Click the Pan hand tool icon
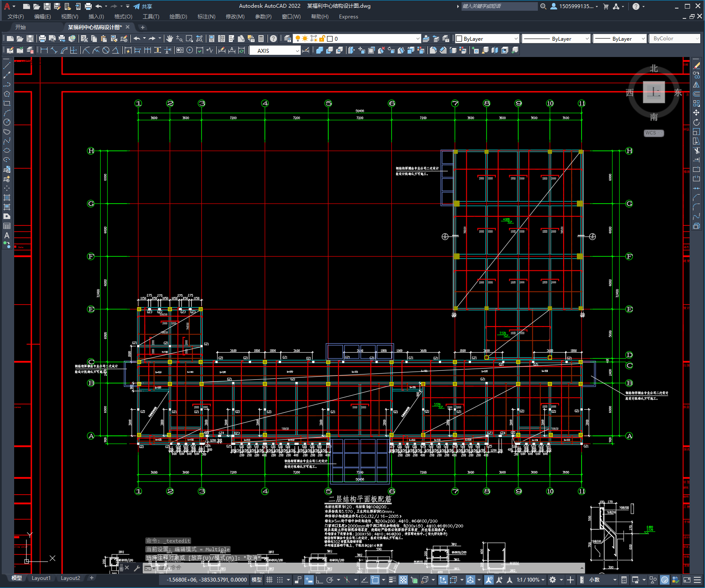The height and width of the screenshot is (588, 705). point(170,39)
